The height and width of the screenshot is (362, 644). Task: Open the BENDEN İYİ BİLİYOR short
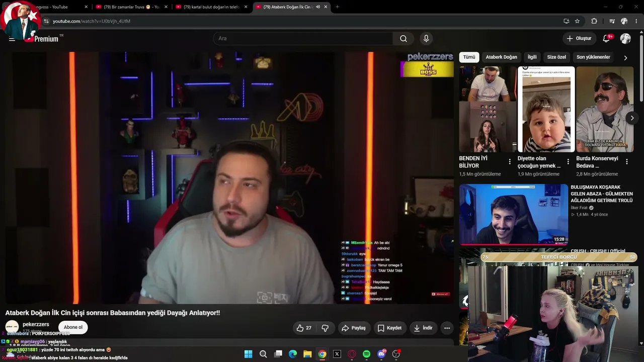pos(488,109)
